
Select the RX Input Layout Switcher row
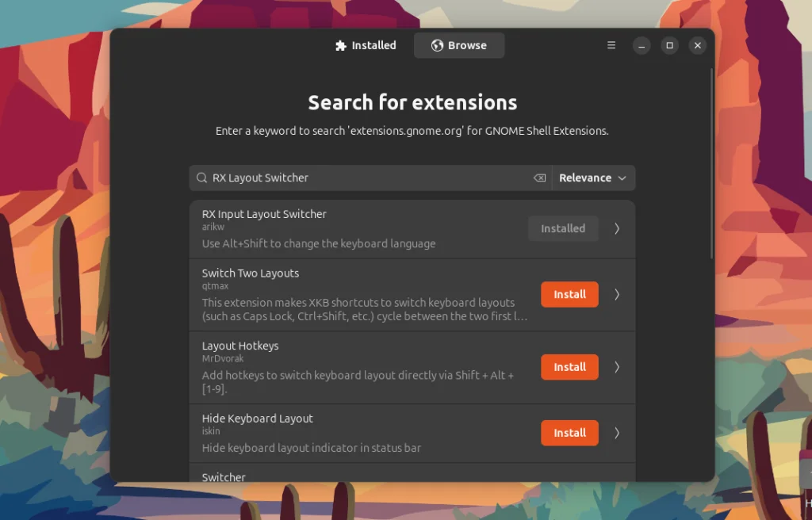click(x=357, y=228)
